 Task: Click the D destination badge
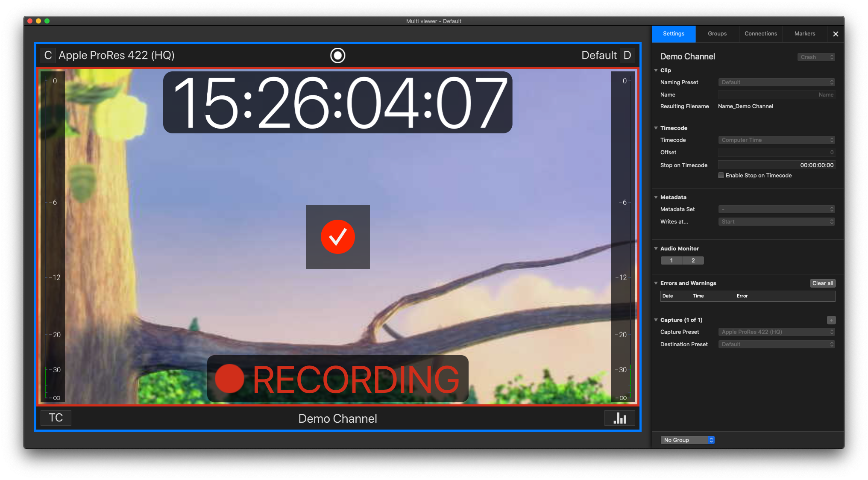(627, 56)
